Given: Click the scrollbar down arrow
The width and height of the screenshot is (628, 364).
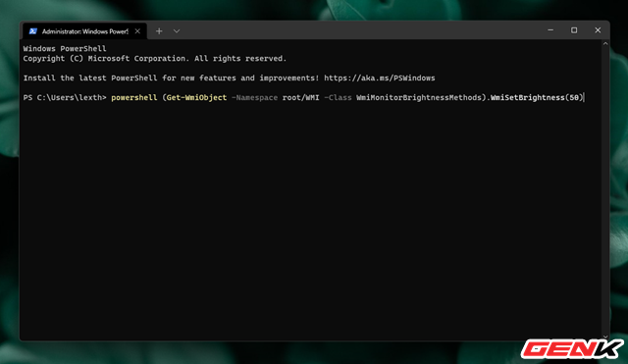Looking at the screenshot, I should pyautogui.click(x=605, y=337).
